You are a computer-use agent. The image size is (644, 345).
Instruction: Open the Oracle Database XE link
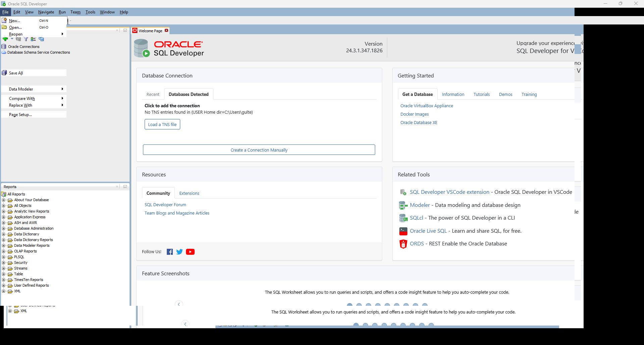click(419, 122)
